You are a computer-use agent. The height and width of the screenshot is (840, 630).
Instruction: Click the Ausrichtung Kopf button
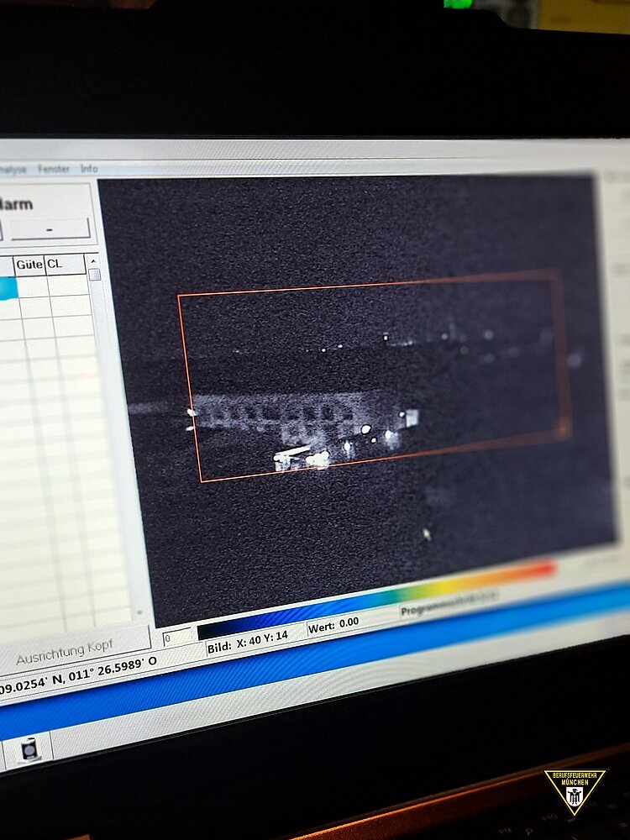pos(65,651)
